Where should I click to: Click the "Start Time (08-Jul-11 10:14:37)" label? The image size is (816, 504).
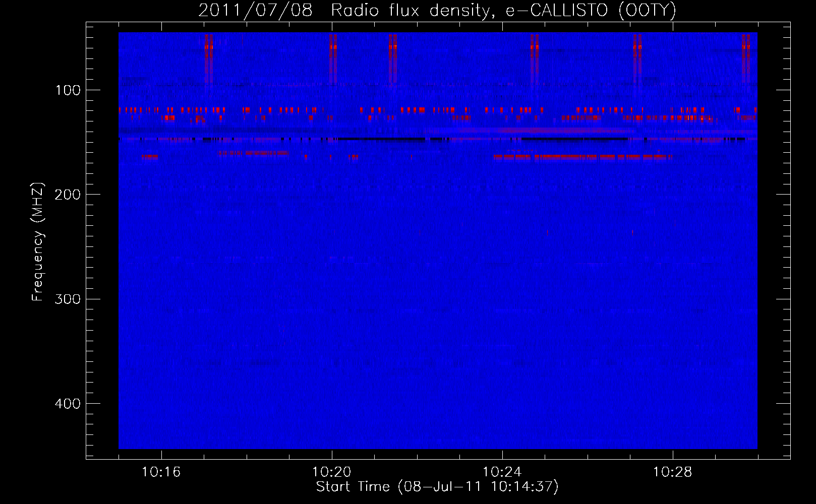437,487
